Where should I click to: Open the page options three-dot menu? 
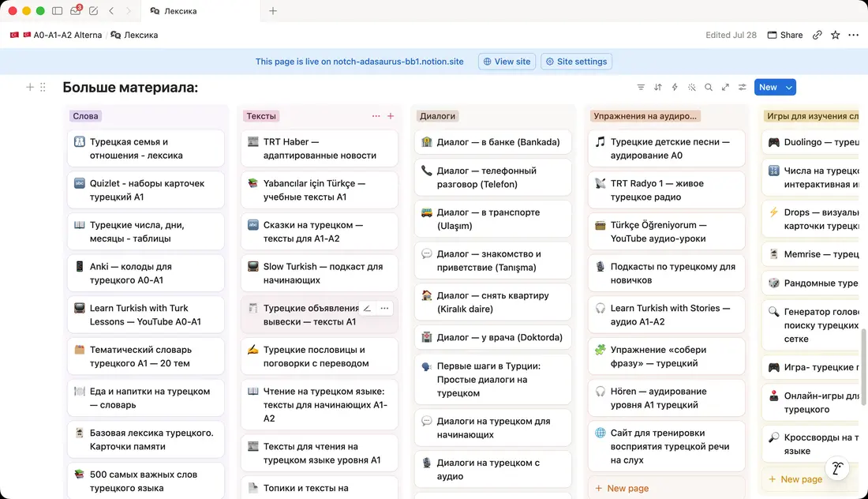[x=853, y=35]
